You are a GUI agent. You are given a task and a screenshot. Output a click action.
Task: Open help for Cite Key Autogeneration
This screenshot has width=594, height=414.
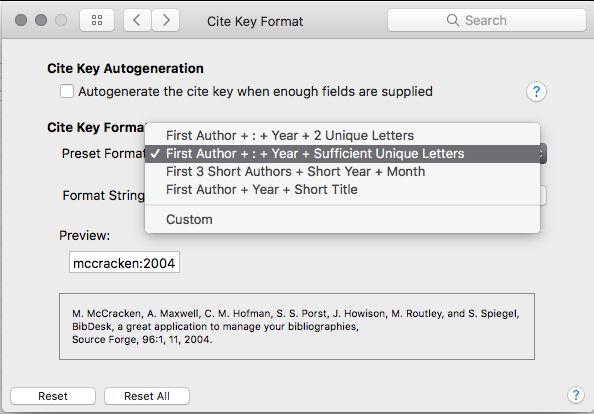point(536,92)
